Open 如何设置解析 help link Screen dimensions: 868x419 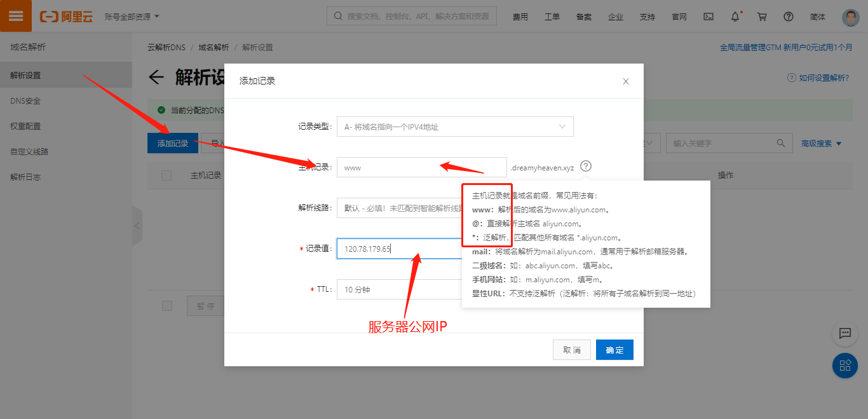click(x=818, y=78)
